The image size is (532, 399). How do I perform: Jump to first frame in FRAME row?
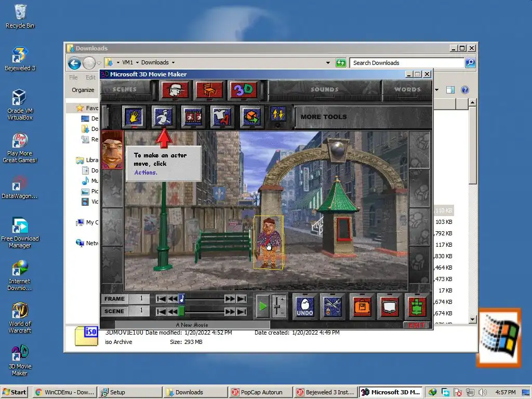tap(161, 299)
